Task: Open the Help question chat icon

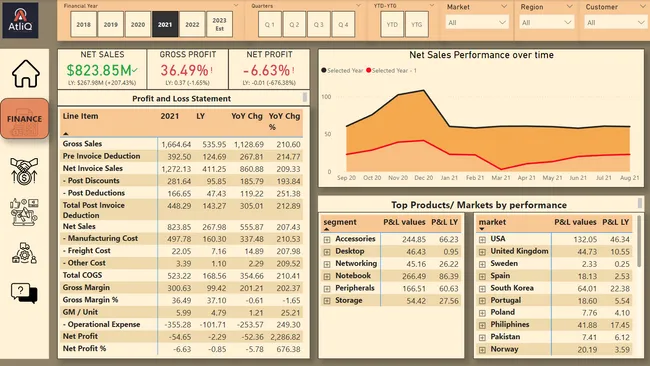Action: pos(24,293)
